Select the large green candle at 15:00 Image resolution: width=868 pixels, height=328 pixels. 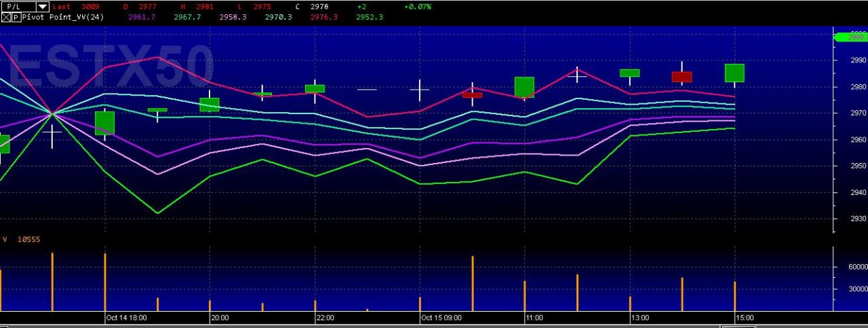[x=734, y=73]
